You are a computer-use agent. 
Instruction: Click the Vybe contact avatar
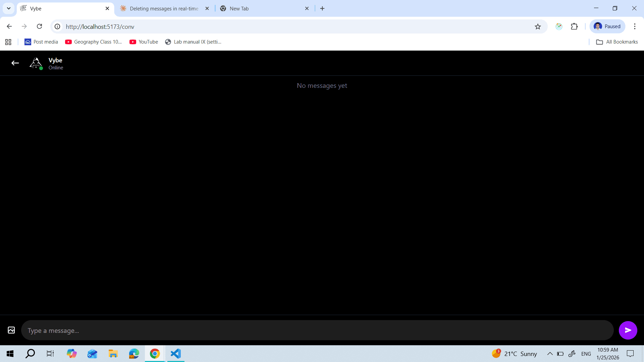(36, 63)
